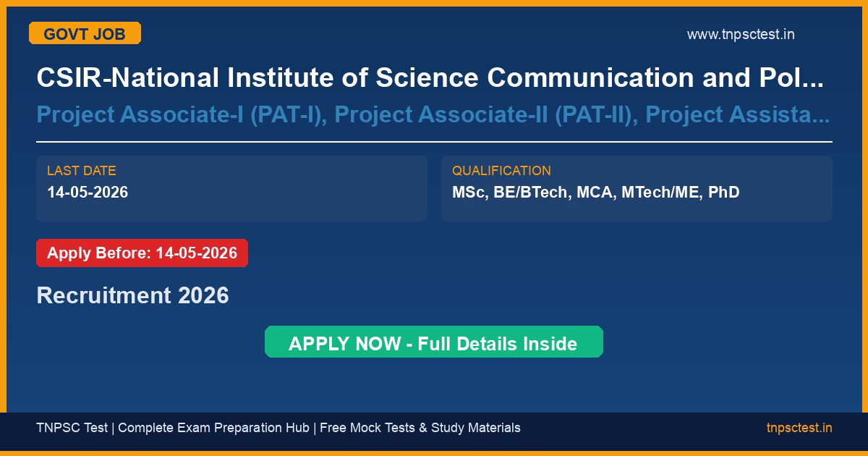868x456 pixels.
Task: Click TNPSC Test in the footer
Action: coord(72,428)
